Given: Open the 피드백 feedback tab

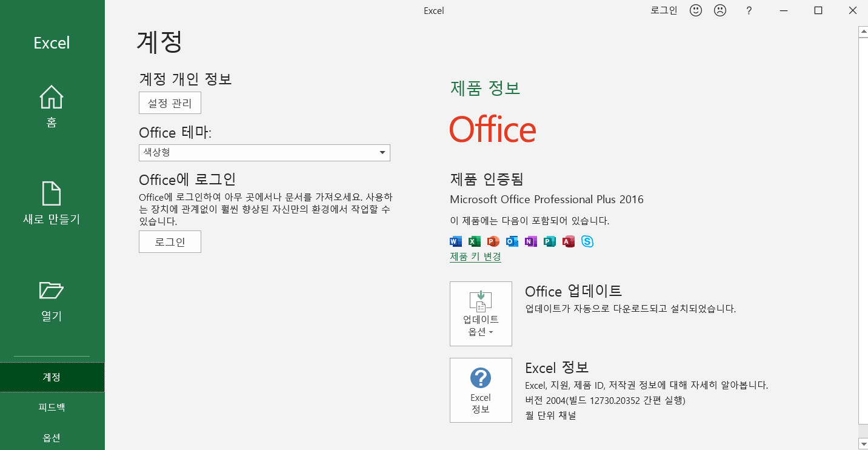Looking at the screenshot, I should [x=52, y=408].
